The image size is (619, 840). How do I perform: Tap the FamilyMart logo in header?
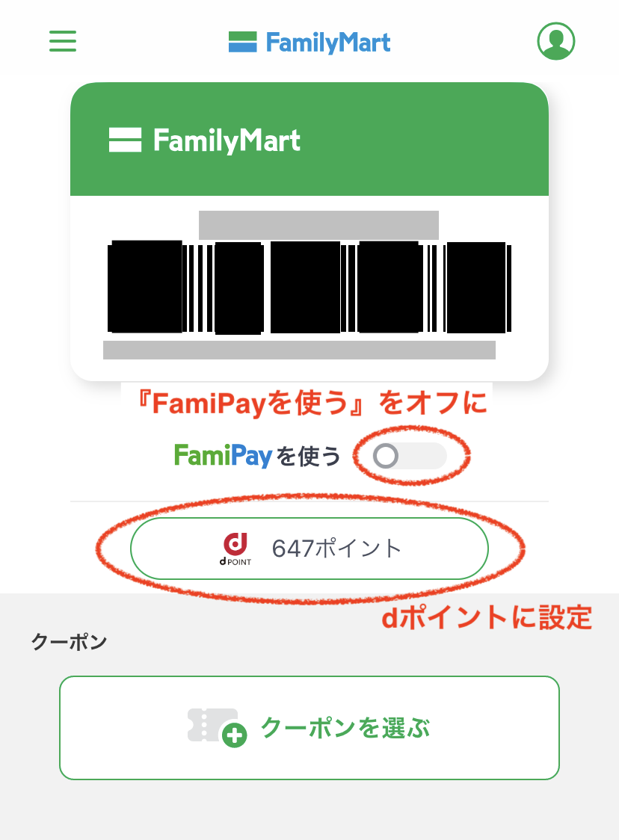coord(309,43)
